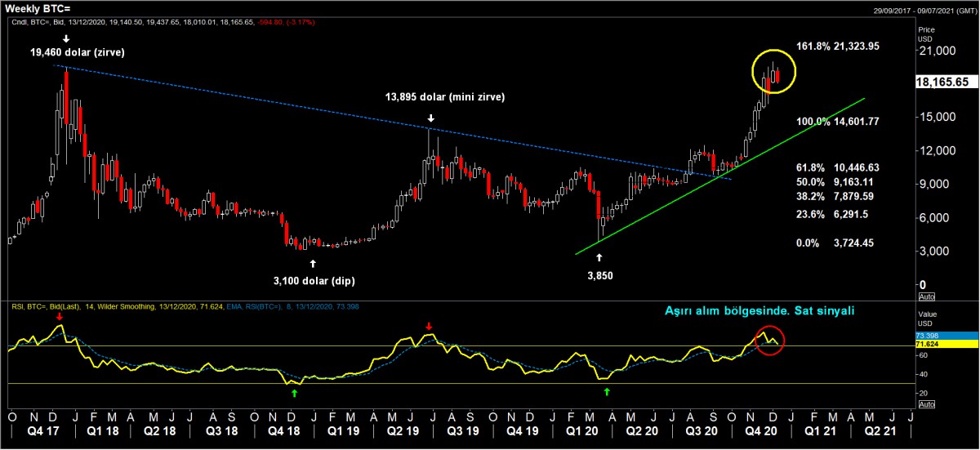Viewport: 980px width, 450px height.
Task: Select the "3,100 dolar (dip)" annotation
Action: pos(314,280)
